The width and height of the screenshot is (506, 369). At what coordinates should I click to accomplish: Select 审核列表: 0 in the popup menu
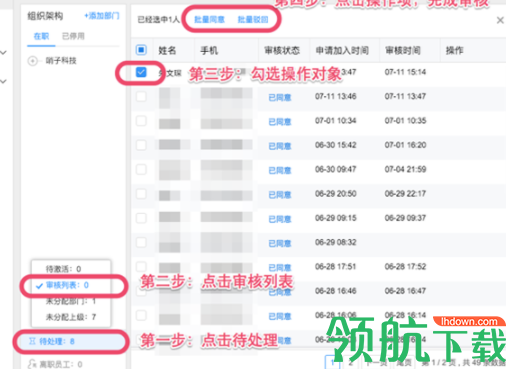(x=67, y=285)
